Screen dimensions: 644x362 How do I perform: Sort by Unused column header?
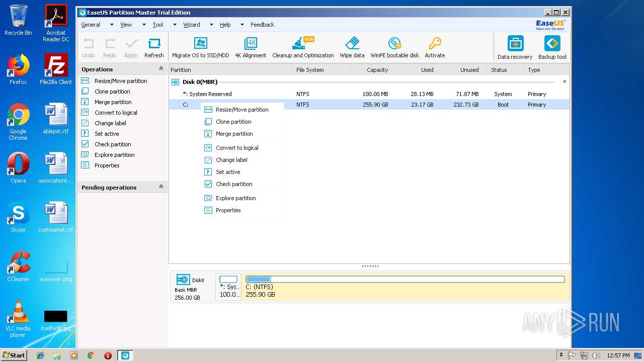tap(458, 70)
